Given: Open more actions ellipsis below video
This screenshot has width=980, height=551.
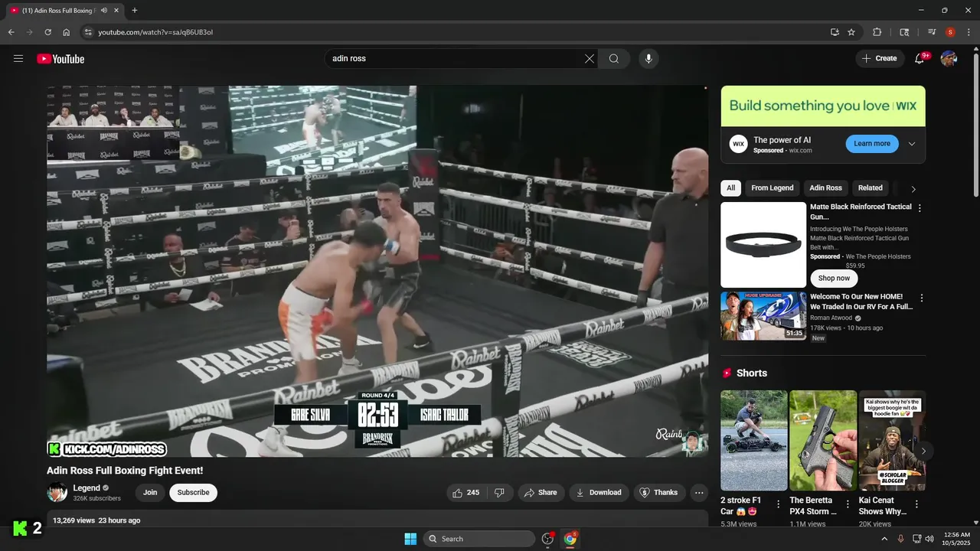Looking at the screenshot, I should pyautogui.click(x=699, y=493).
